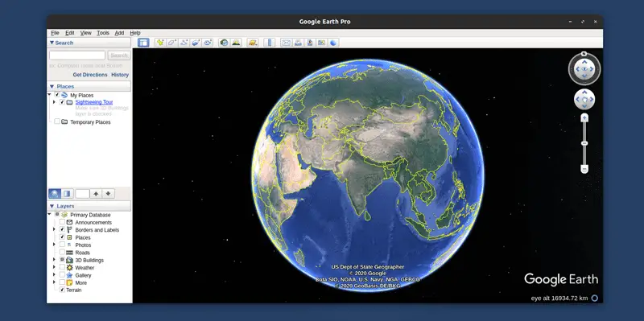The image size is (644, 321).
Task: Uncheck the My Places checkbox
Action: click(57, 95)
